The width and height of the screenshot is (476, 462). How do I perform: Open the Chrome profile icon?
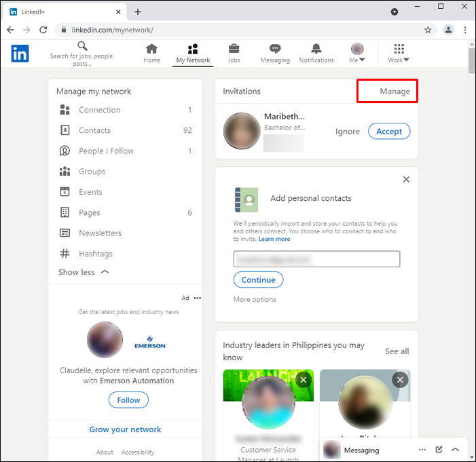click(x=448, y=30)
